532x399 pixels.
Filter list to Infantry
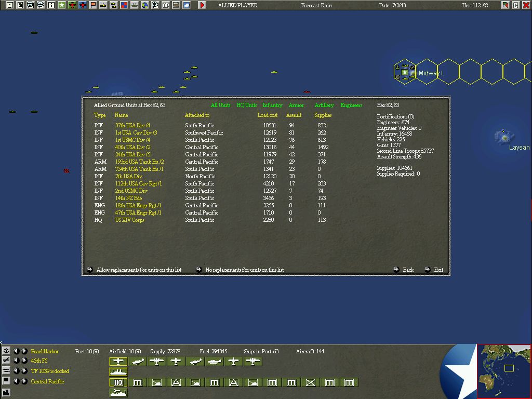272,105
